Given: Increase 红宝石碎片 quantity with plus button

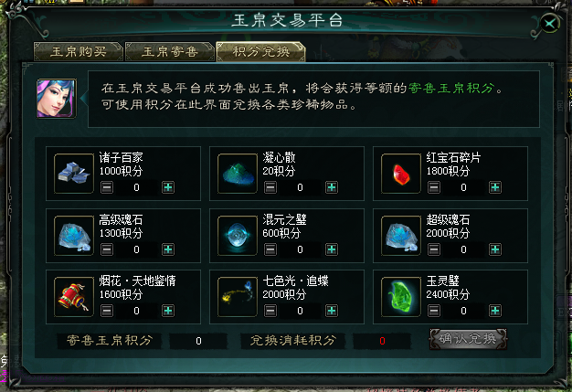Looking at the screenshot, I should click(495, 187).
